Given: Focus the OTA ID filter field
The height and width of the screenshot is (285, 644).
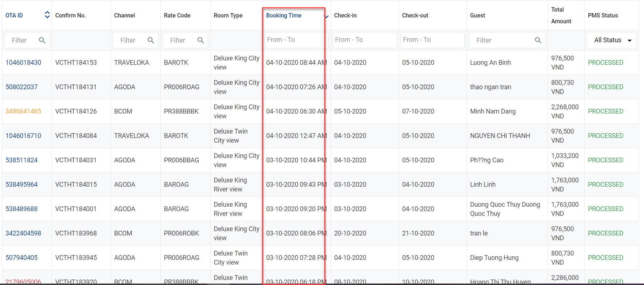Looking at the screenshot, I should coord(27,40).
